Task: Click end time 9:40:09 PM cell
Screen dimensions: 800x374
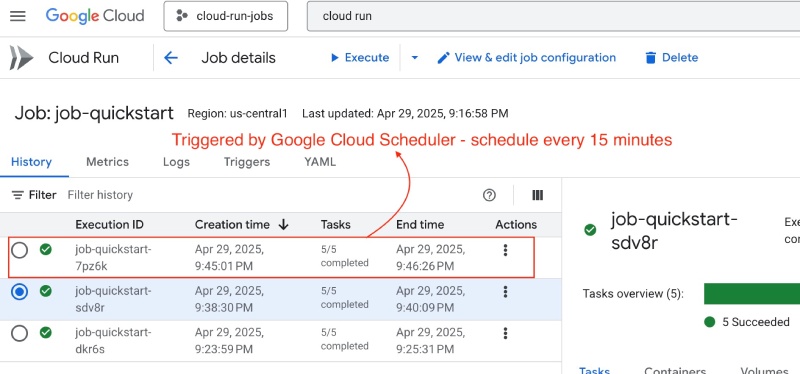Action: tap(430, 299)
